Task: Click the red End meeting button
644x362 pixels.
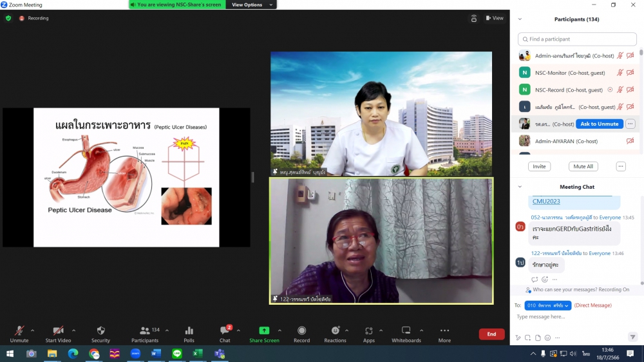Action: [491, 334]
